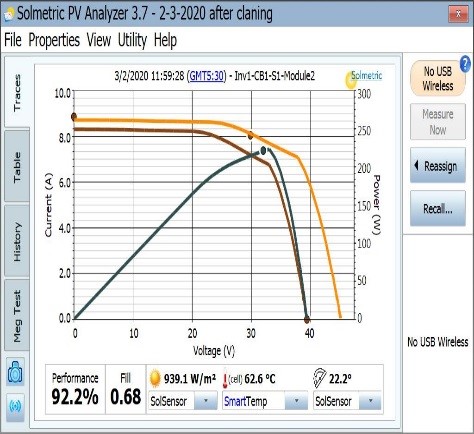This screenshot has width=474, height=434.
Task: Click the Current (A) axis label
Action: click(x=49, y=205)
